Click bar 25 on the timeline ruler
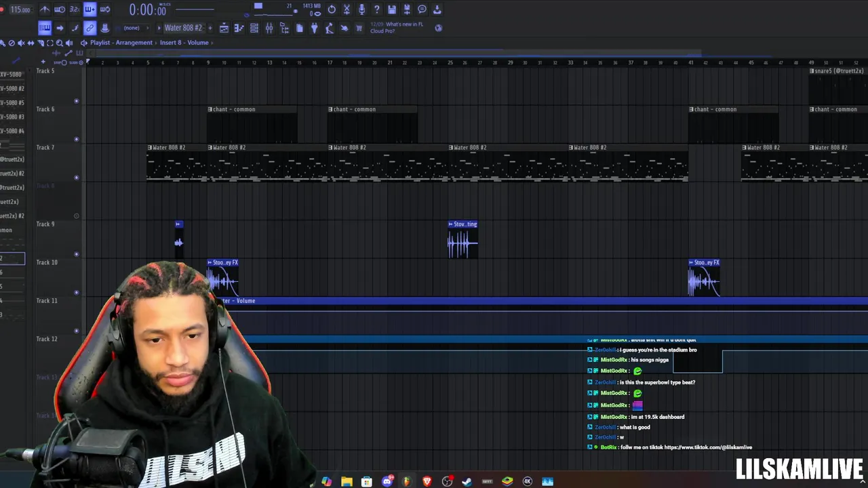 coord(450,62)
